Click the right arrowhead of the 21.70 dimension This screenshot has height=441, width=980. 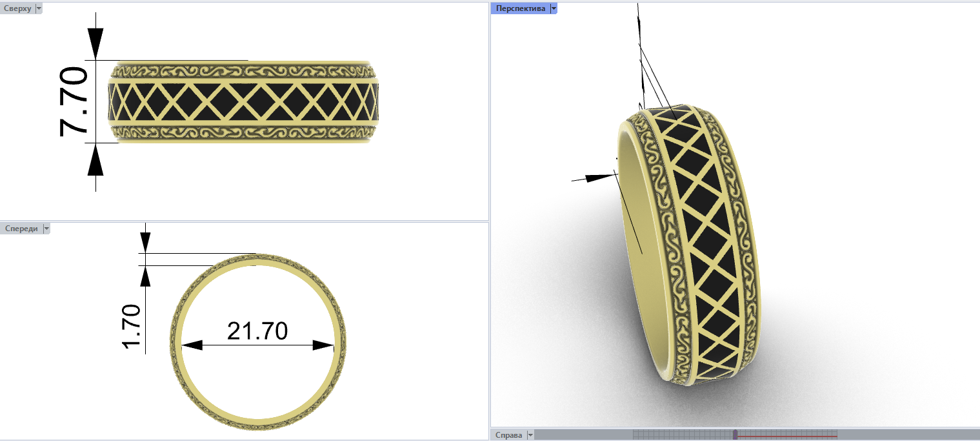point(323,345)
